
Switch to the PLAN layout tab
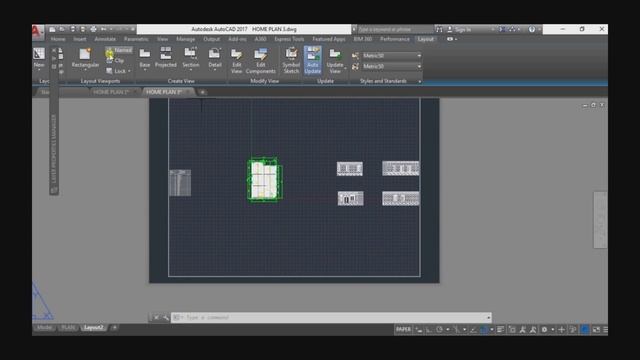click(68, 328)
